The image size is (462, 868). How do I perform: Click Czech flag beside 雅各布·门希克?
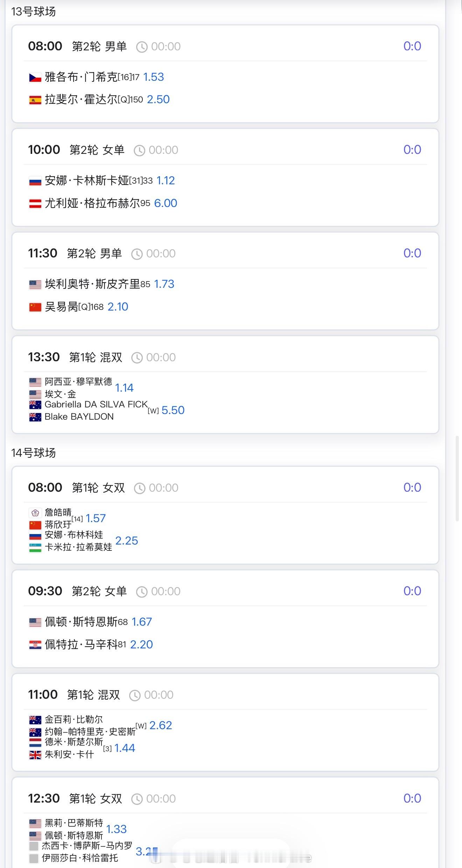35,77
